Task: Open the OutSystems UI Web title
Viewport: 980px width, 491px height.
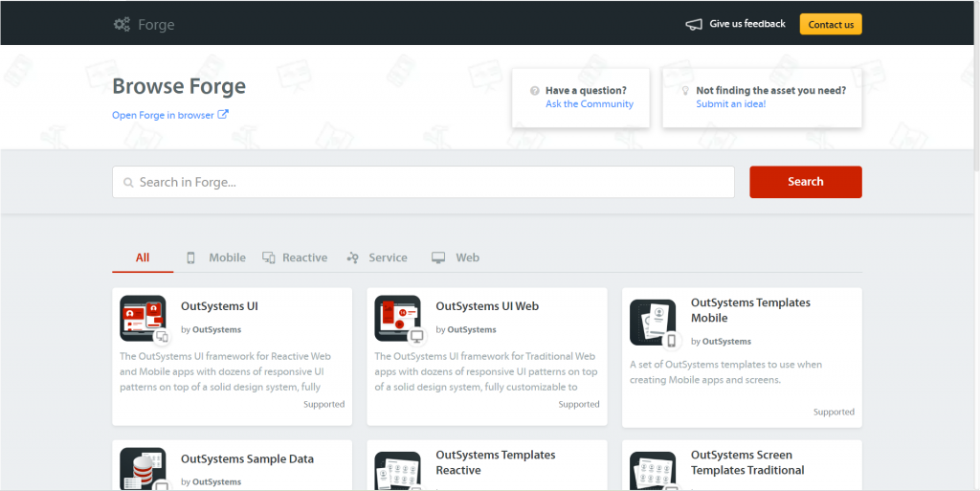Action: point(487,306)
